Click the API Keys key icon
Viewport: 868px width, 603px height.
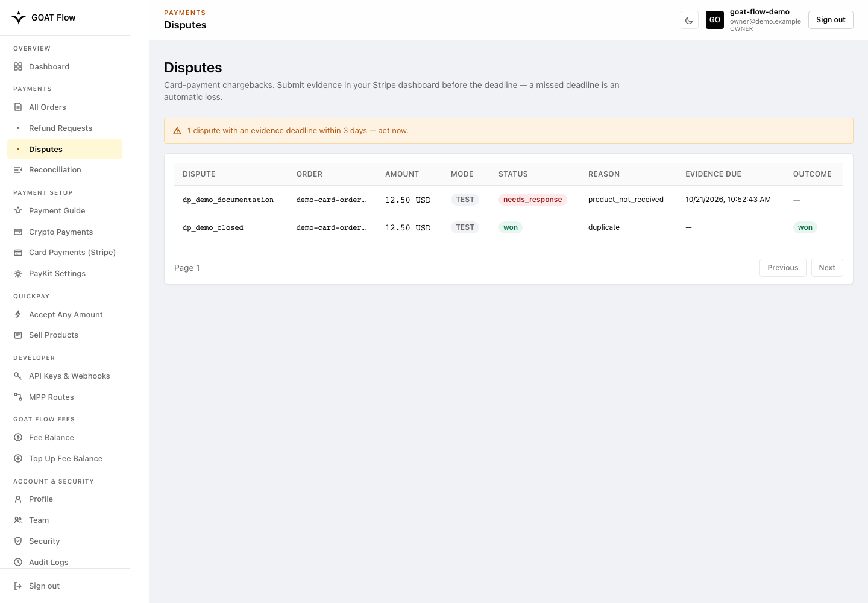click(x=18, y=376)
